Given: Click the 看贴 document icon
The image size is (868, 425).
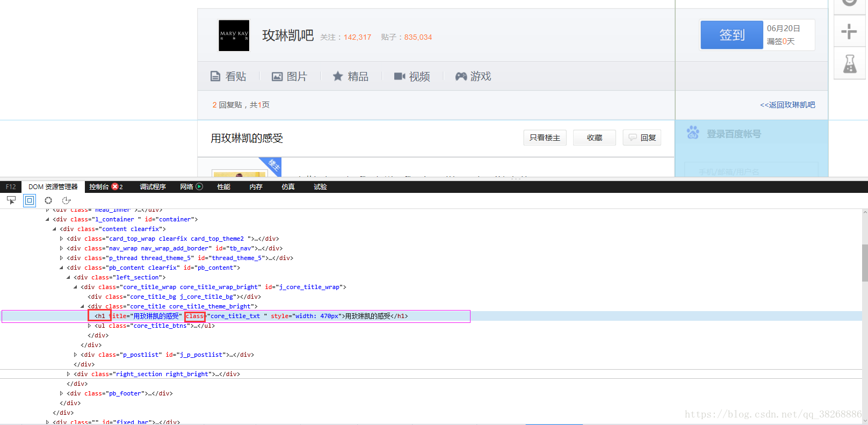Looking at the screenshot, I should click(215, 76).
